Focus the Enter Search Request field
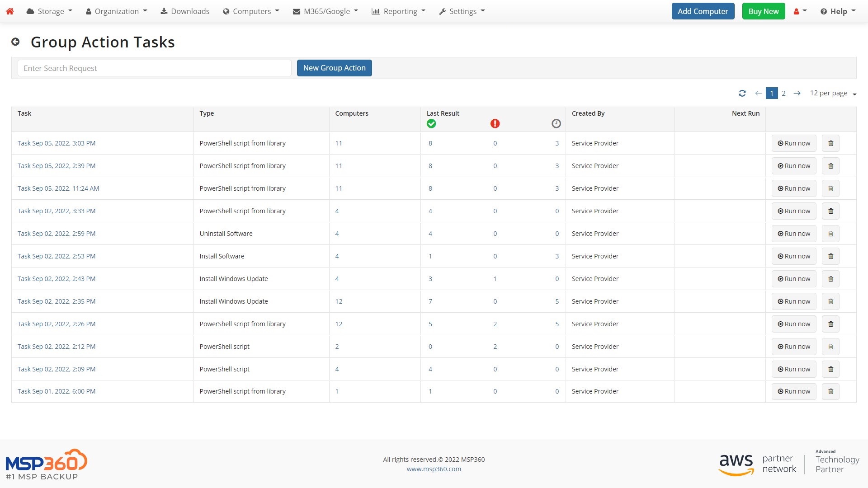This screenshot has height=488, width=868. point(155,68)
